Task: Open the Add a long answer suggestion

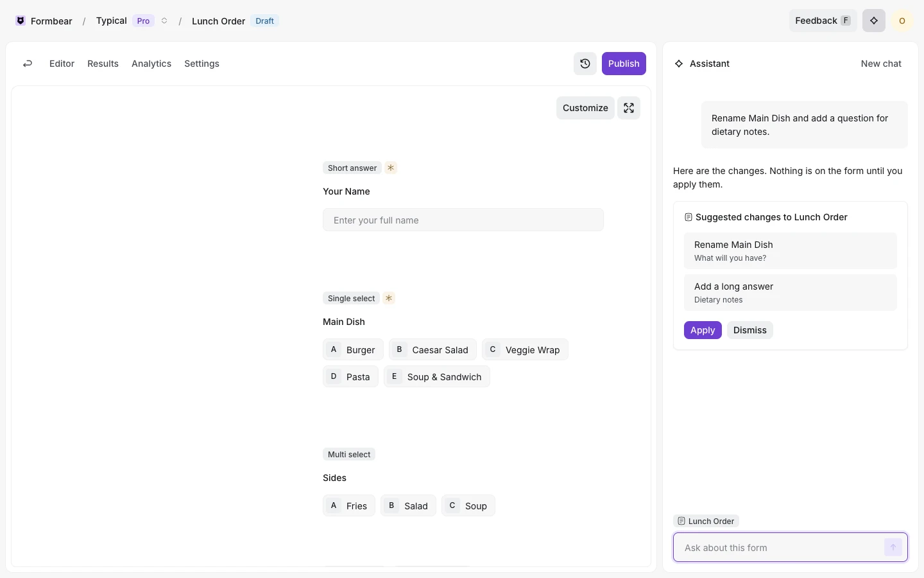Action: pyautogui.click(x=791, y=292)
